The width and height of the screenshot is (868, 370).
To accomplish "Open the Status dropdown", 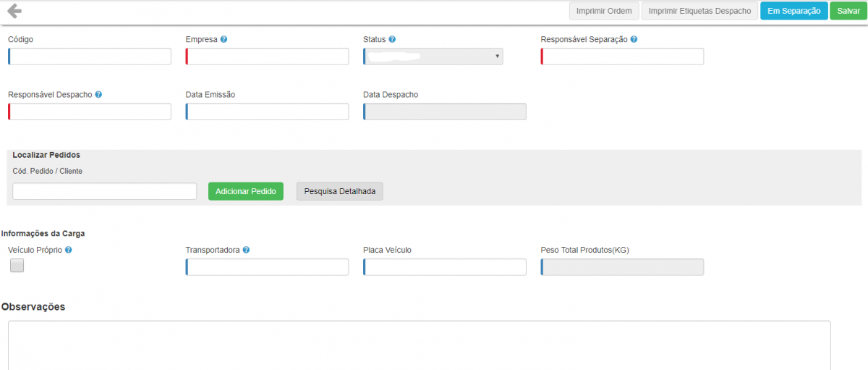I will pos(433,56).
